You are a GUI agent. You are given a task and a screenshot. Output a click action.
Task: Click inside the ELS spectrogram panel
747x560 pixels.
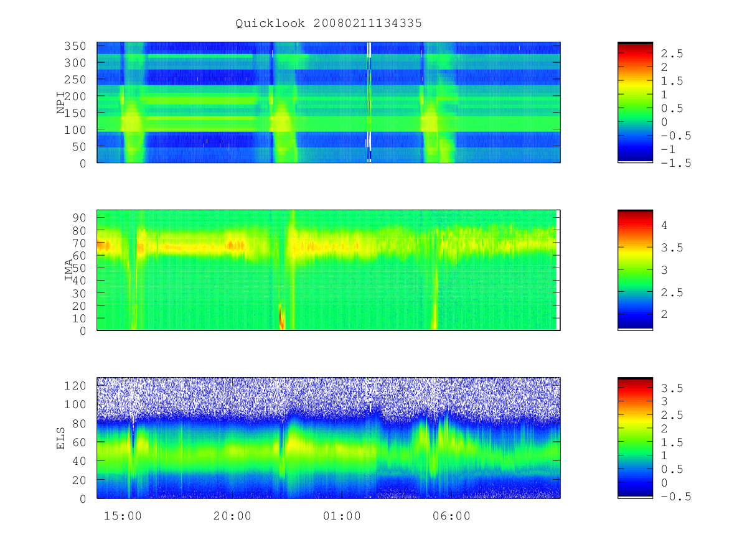click(329, 438)
